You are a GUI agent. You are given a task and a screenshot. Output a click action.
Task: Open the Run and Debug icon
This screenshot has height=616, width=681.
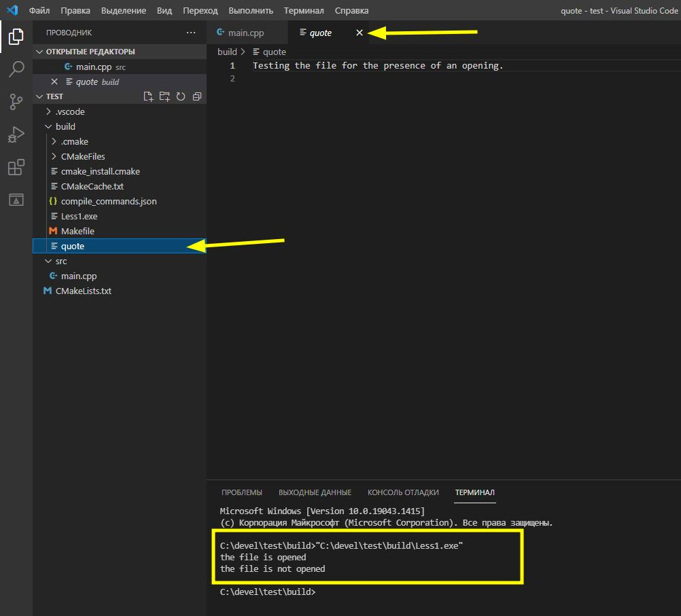click(x=16, y=134)
